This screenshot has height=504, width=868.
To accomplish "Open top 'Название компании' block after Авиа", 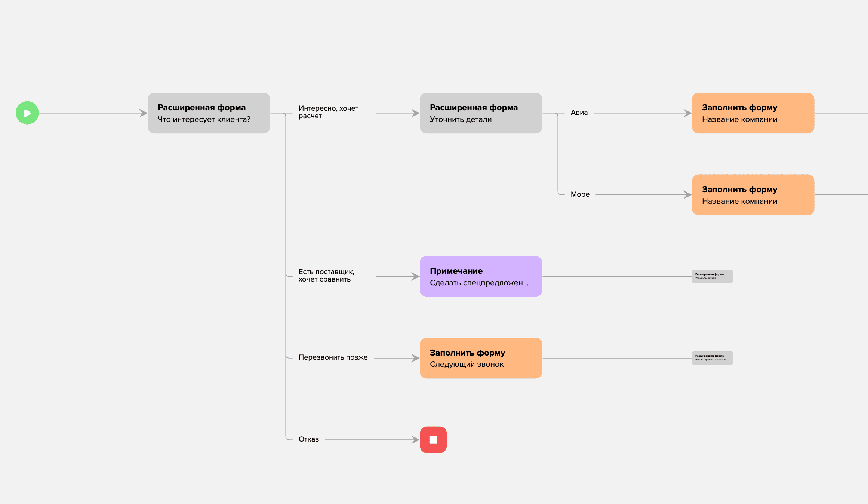I will pos(753,113).
